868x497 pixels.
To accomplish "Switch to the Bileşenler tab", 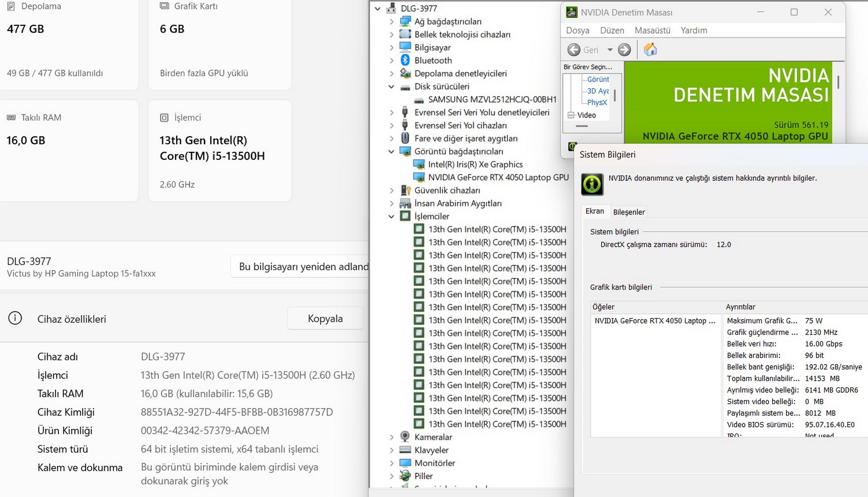I will tap(629, 212).
